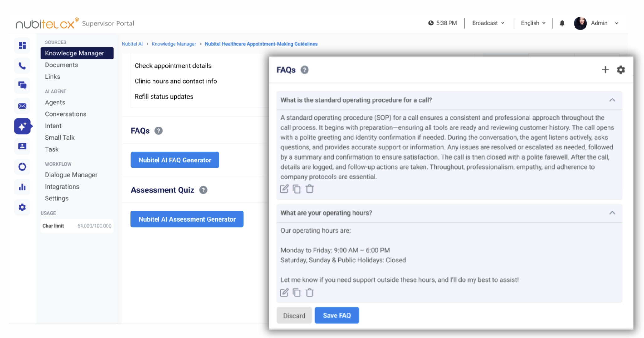Open the phone icon in sidebar
644x338 pixels.
pyautogui.click(x=22, y=66)
